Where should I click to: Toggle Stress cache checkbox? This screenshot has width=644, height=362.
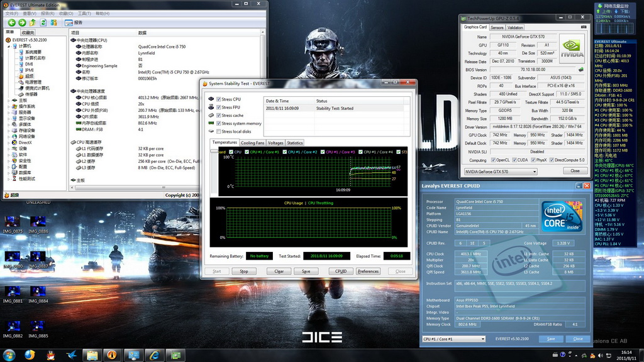[218, 116]
